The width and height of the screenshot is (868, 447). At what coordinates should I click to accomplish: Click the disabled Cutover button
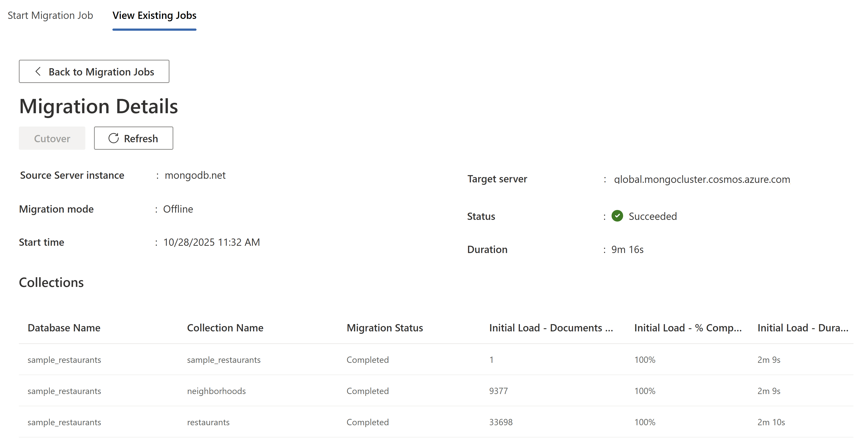pyautogui.click(x=52, y=138)
